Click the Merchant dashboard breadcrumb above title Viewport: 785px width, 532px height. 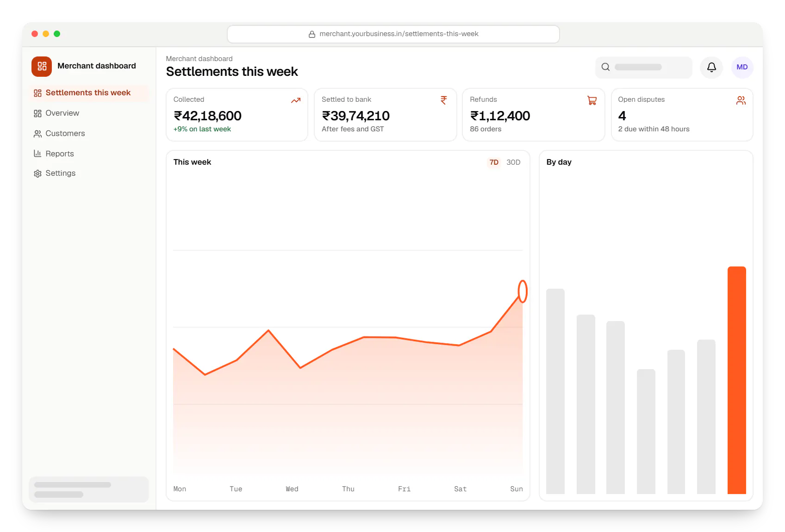pyautogui.click(x=199, y=59)
